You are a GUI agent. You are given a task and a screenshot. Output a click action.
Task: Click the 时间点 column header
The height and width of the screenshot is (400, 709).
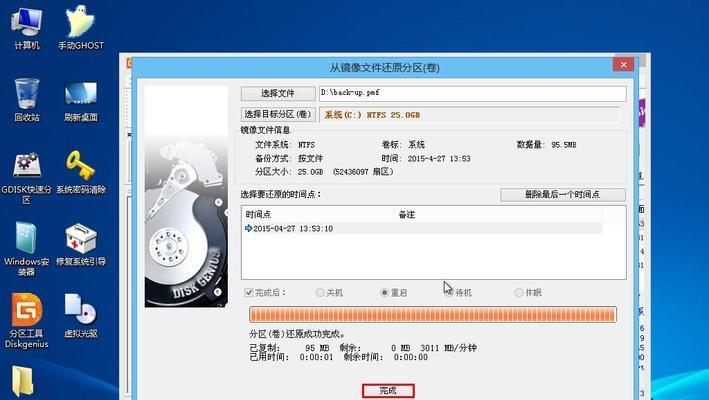tap(319, 215)
